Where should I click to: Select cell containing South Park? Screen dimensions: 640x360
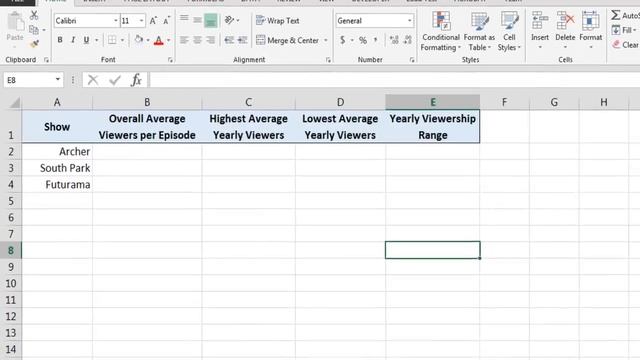[57, 168]
